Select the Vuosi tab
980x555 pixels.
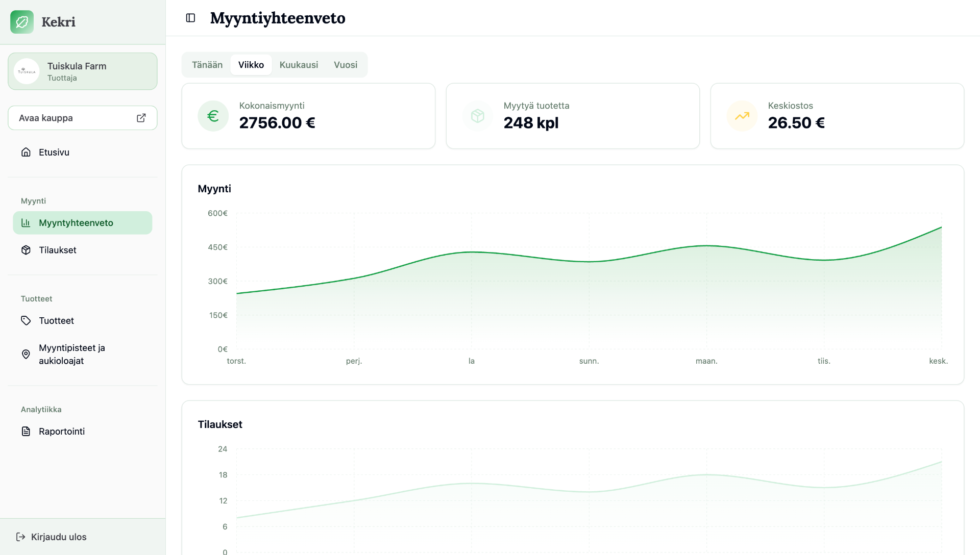point(346,65)
